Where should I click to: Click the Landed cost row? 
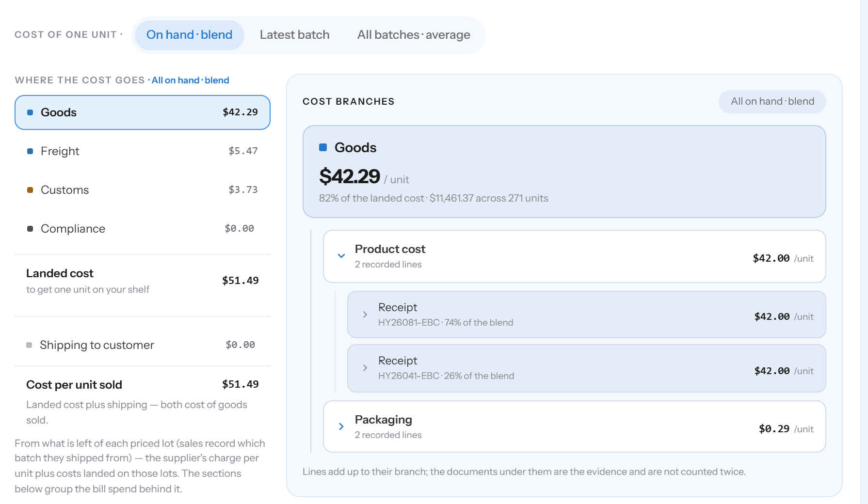tap(143, 281)
